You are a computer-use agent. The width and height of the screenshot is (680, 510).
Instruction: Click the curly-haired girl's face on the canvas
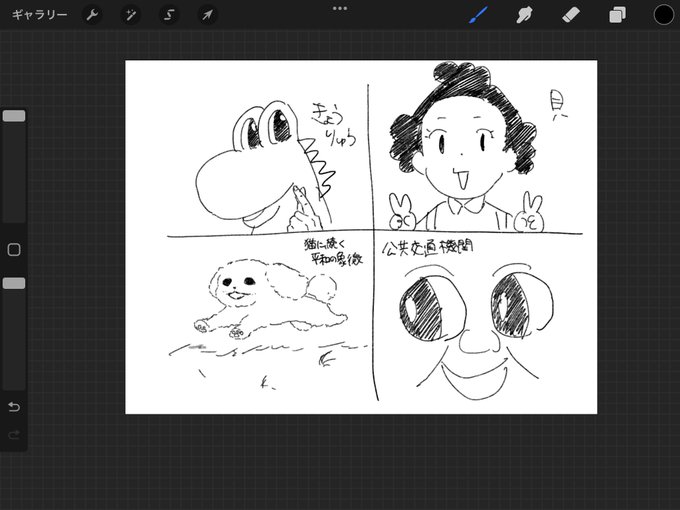coord(462,147)
